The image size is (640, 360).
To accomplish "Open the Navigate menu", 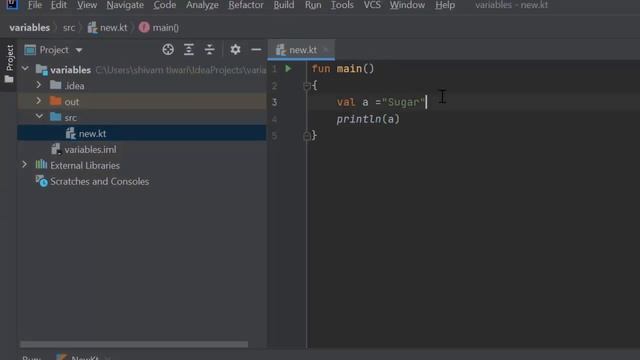I will [125, 5].
